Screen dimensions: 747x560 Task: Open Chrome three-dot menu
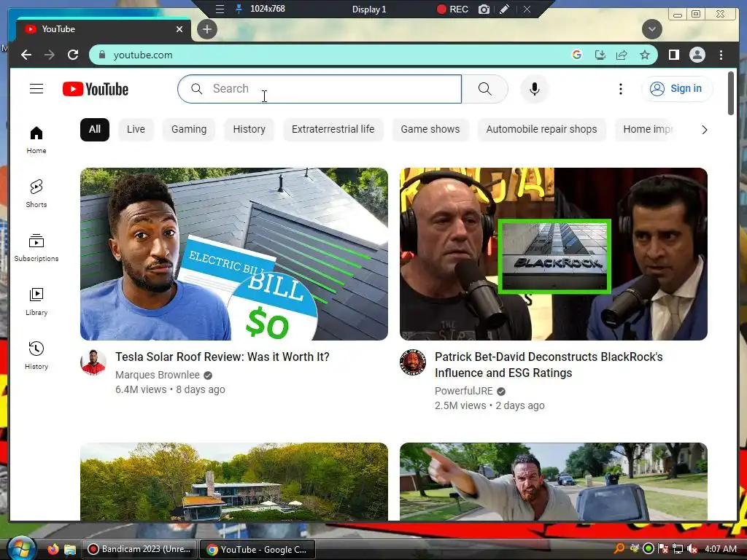point(721,55)
